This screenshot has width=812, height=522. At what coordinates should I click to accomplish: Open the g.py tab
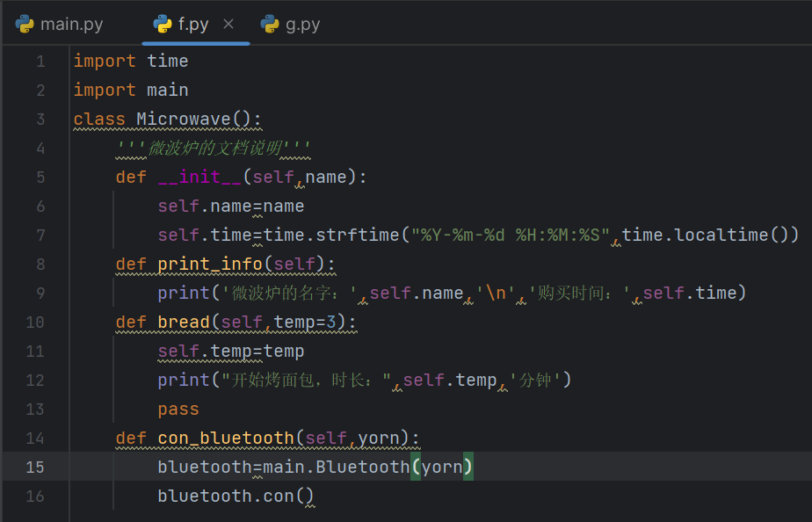point(302,24)
